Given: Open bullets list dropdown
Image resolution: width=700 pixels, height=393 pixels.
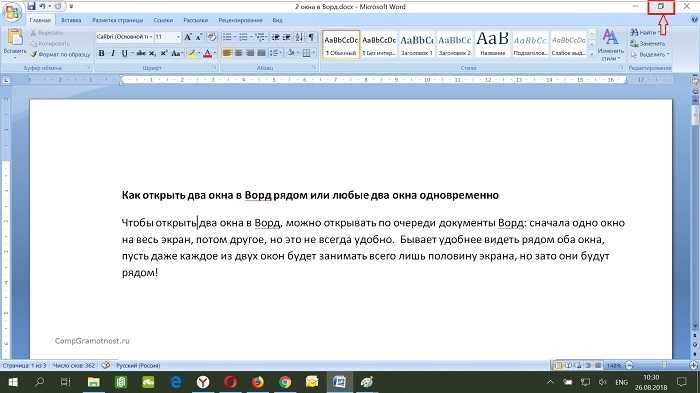Looking at the screenshot, I should tap(234, 37).
